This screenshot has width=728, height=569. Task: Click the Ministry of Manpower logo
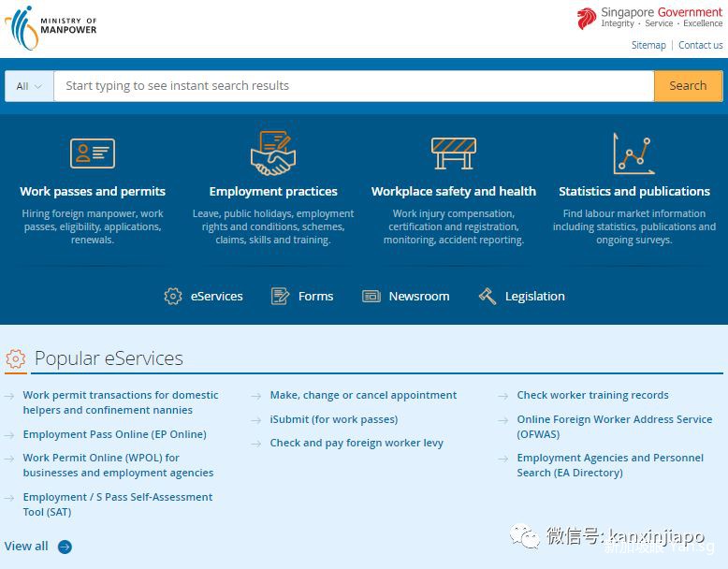[x=51, y=27]
